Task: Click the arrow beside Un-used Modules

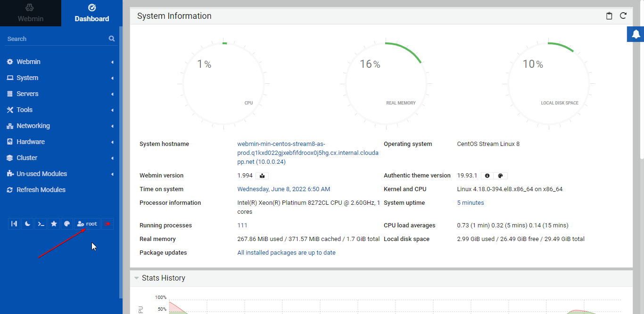Action: (x=112, y=174)
